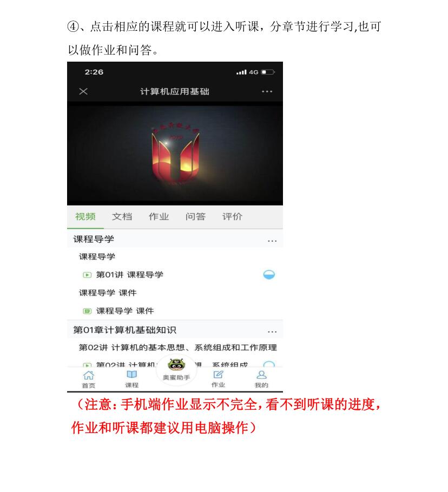Launch the 奥蜜助手 mascot assistant

click(176, 364)
